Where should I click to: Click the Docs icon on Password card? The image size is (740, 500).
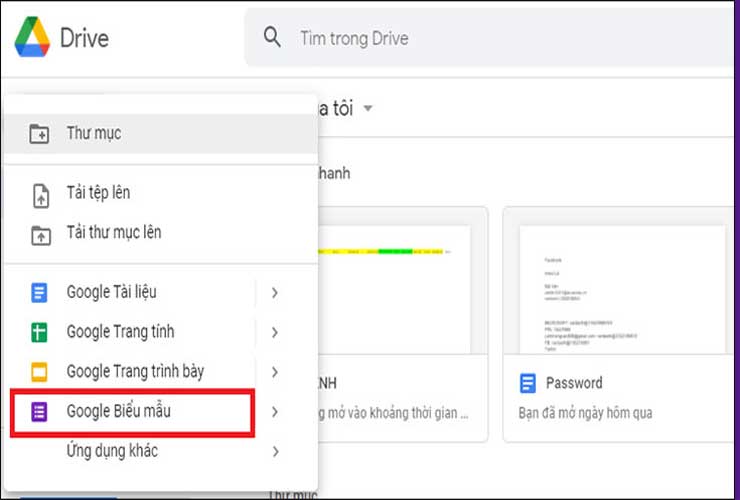tap(528, 383)
